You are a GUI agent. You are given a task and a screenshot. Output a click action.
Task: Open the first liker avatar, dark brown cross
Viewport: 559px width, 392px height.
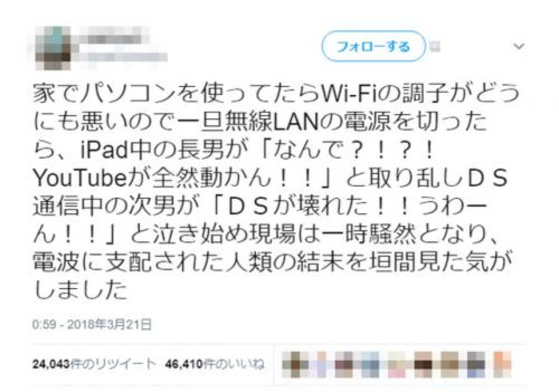(295, 364)
